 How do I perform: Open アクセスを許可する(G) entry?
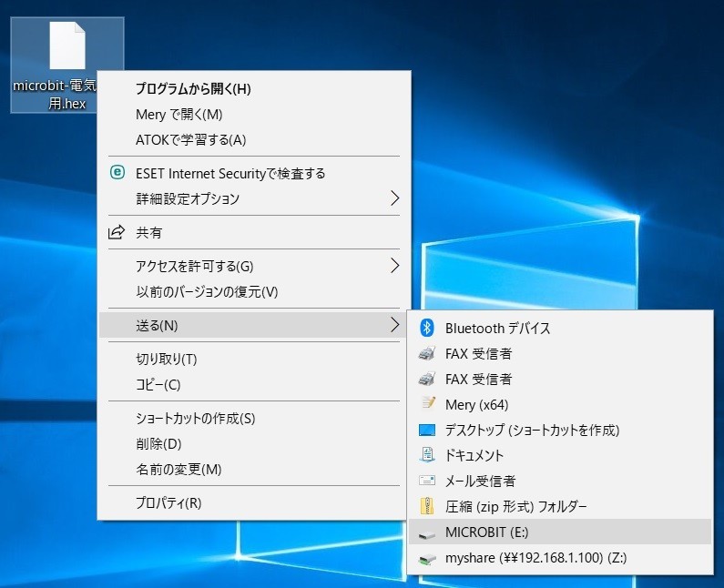pos(254,266)
